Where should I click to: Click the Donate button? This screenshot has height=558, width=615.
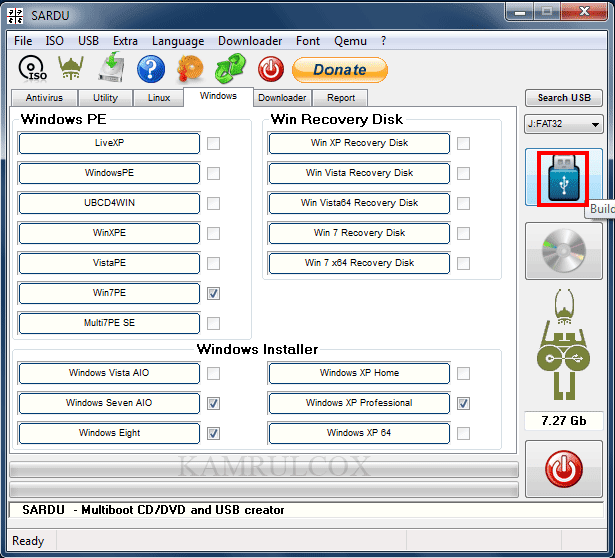pos(340,70)
